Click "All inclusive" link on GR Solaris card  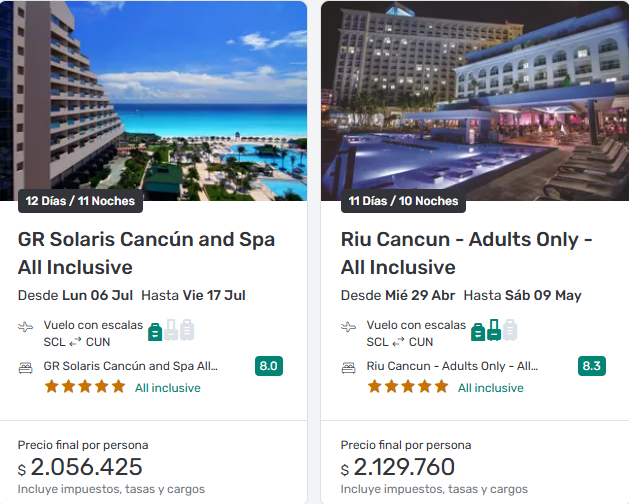tap(168, 388)
